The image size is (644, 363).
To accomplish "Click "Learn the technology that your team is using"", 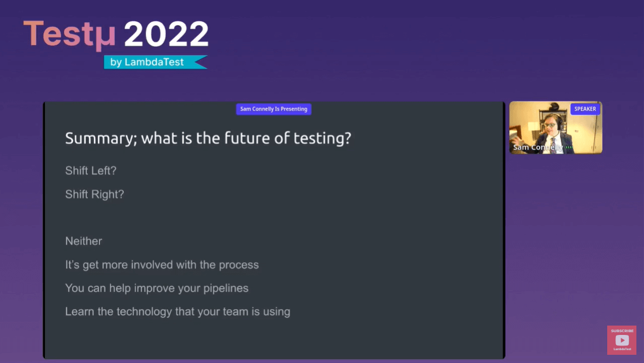I will coord(177,312).
